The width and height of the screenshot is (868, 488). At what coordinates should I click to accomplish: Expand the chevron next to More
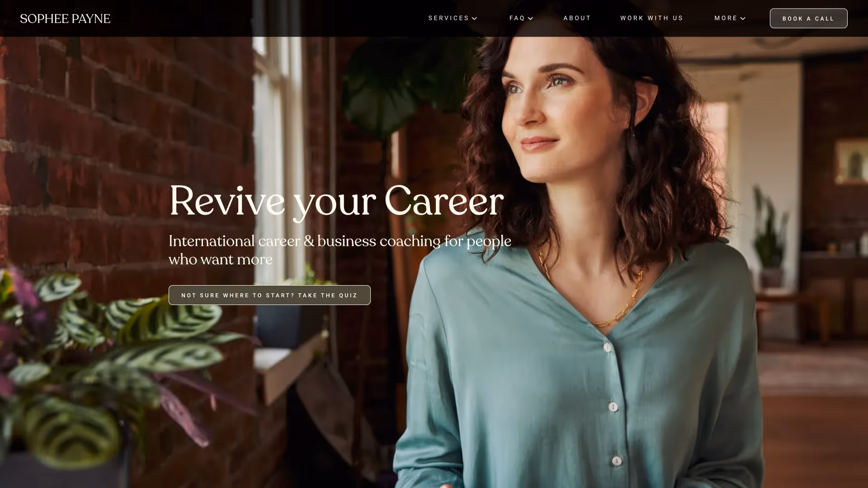(742, 19)
